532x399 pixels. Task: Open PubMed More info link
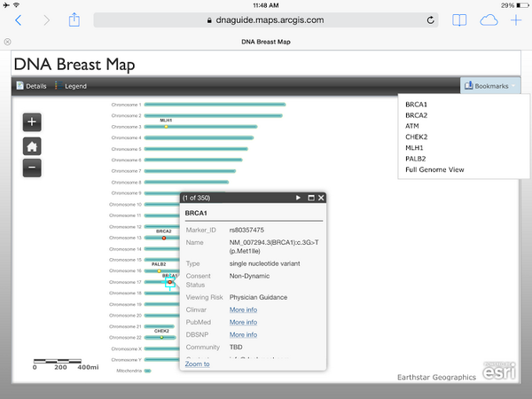point(243,323)
